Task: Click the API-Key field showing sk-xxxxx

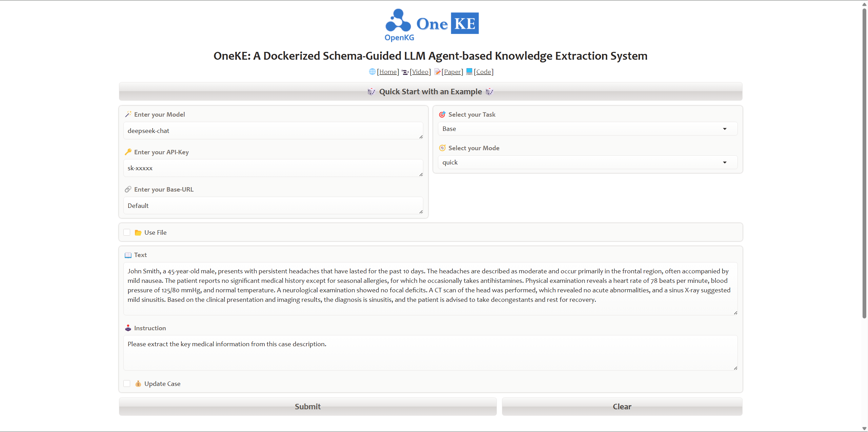Action: (273, 168)
